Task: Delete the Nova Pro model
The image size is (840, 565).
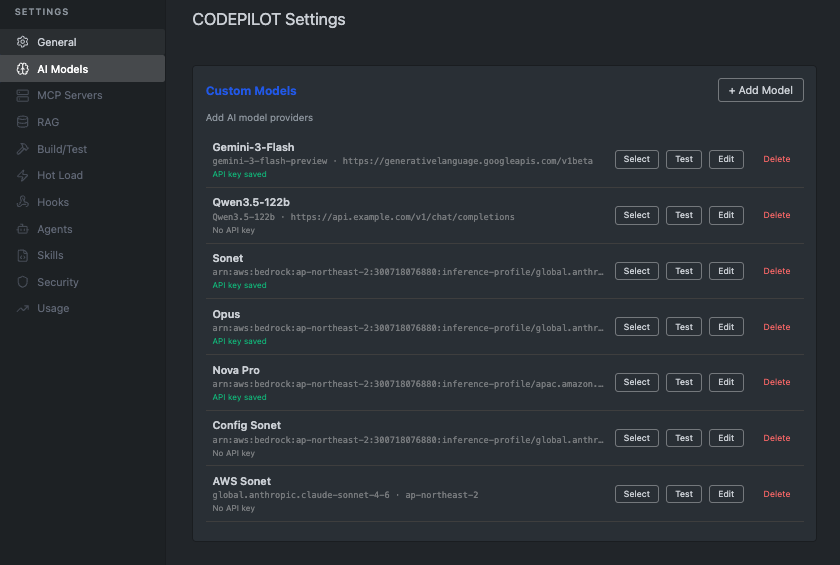Action: [776, 382]
